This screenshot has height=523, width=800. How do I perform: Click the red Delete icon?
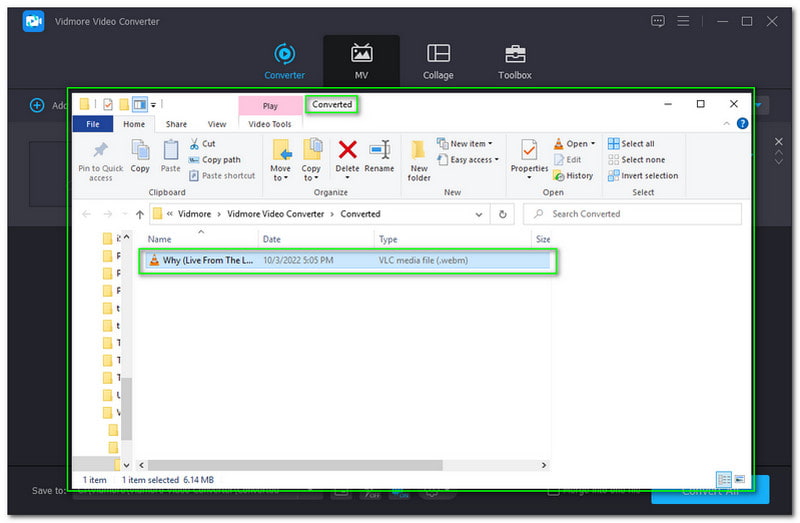347,150
